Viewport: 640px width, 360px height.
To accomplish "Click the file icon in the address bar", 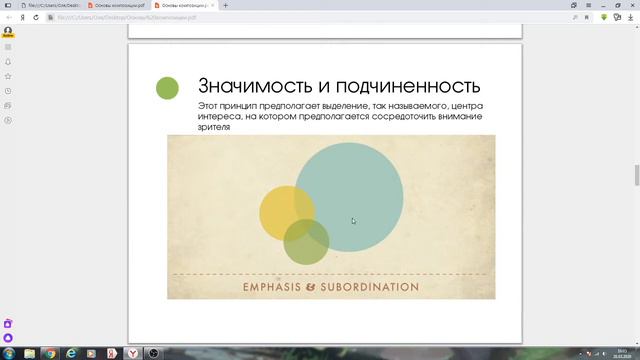I will pyautogui.click(x=50, y=18).
